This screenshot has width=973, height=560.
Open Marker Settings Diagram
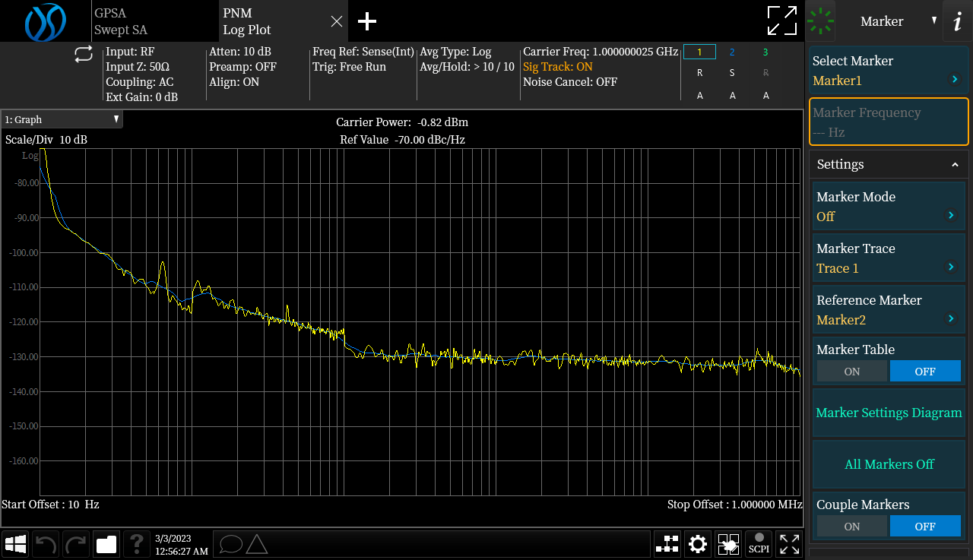[888, 413]
